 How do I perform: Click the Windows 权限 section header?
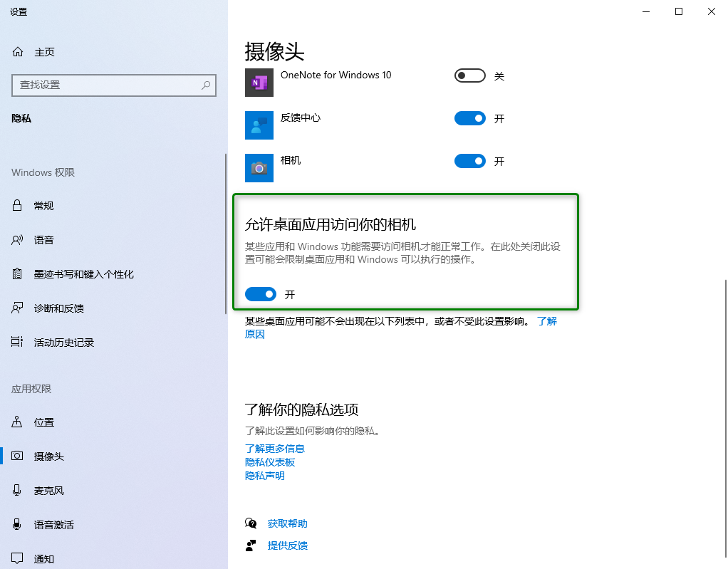pos(43,172)
